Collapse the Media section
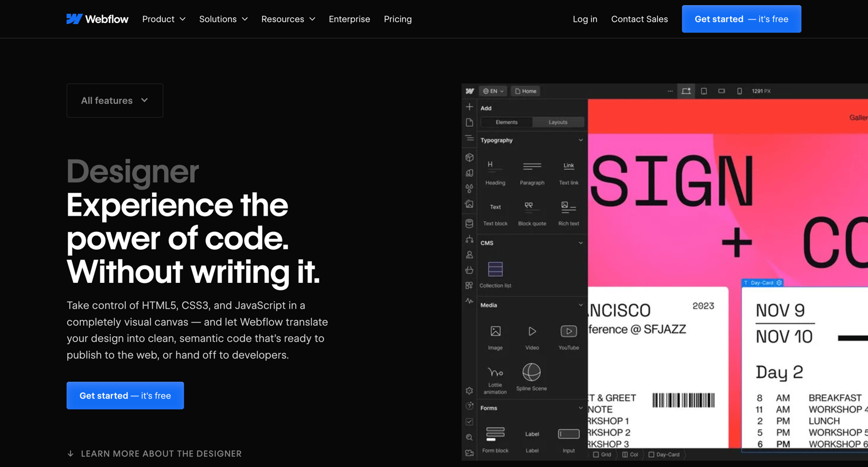Screen dimensions: 868x467 click(x=580, y=305)
